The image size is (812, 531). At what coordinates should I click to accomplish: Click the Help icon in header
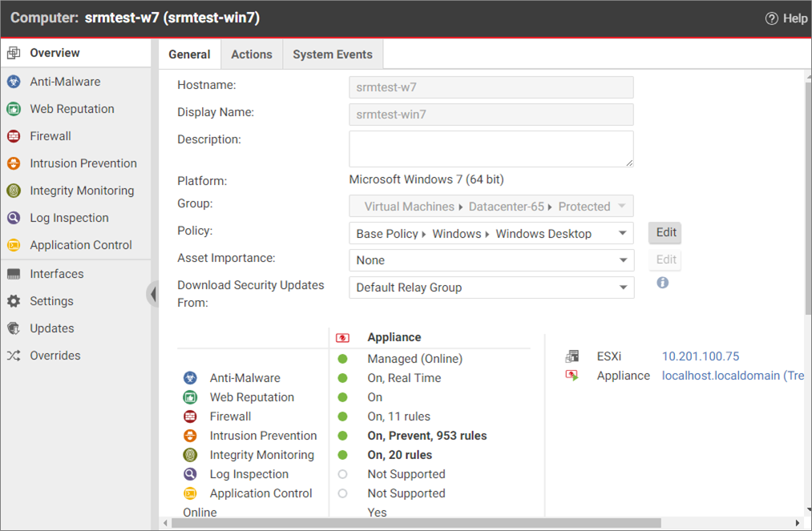pos(772,18)
